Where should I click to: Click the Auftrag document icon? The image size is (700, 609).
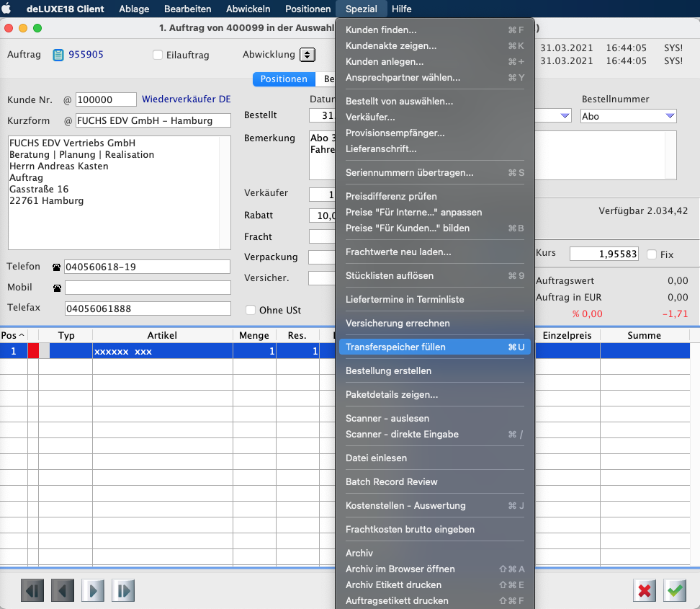click(58, 55)
